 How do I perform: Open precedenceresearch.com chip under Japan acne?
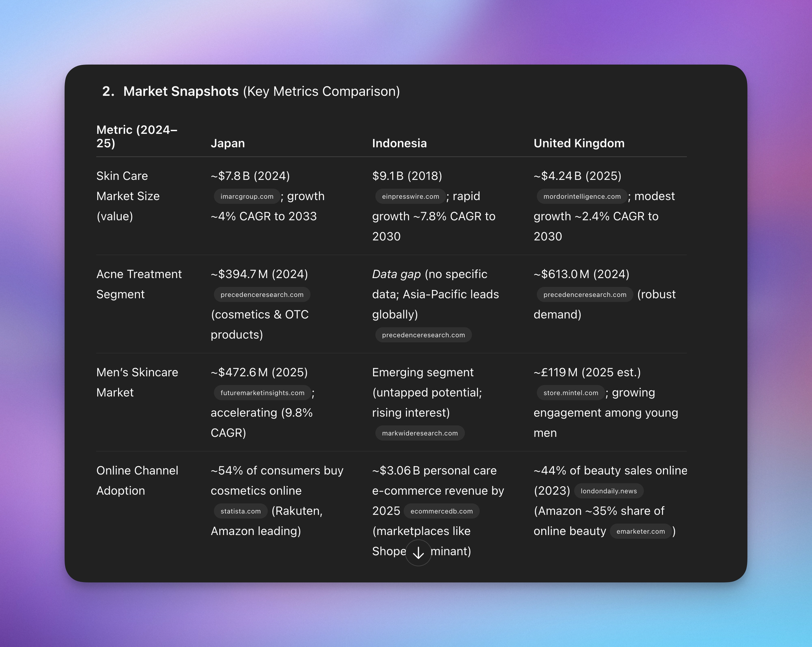point(262,295)
